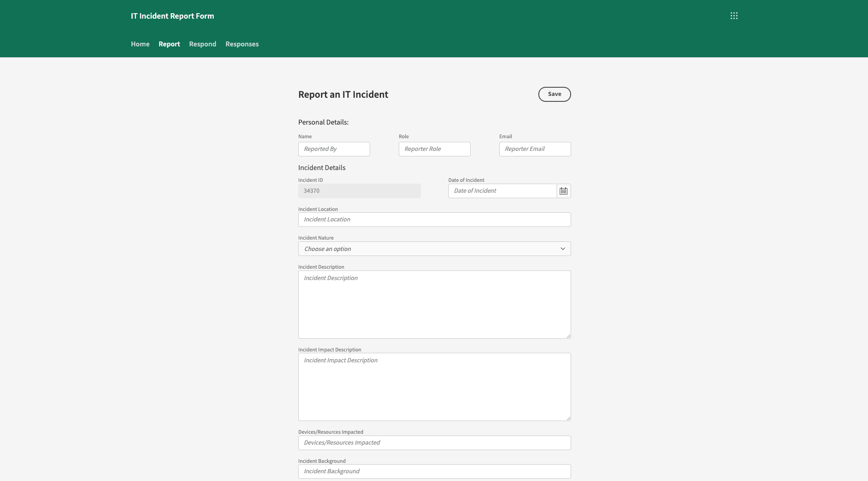Screen dimensions: 868x481
Task: Focus the Incident Background input
Action: pyautogui.click(x=434, y=471)
